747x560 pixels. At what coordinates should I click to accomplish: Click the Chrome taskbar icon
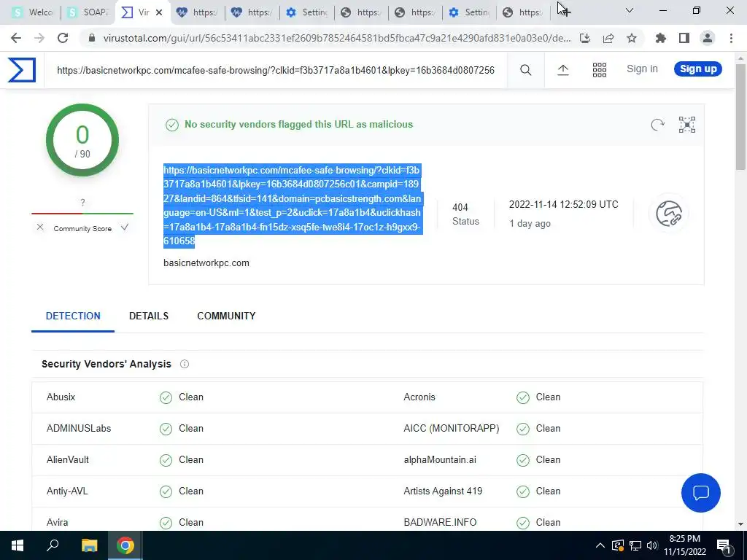coord(125,545)
